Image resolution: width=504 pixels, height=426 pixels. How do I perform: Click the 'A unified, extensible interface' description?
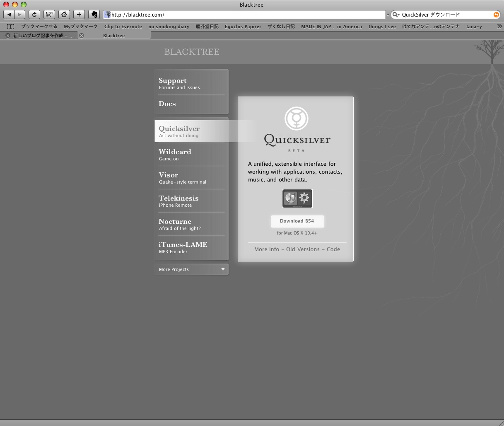click(295, 172)
